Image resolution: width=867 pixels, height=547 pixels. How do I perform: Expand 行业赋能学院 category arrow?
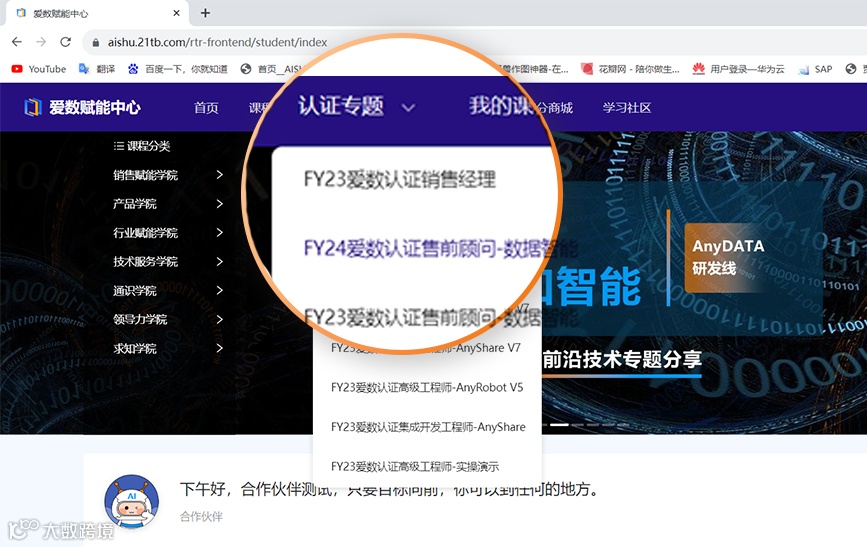220,232
